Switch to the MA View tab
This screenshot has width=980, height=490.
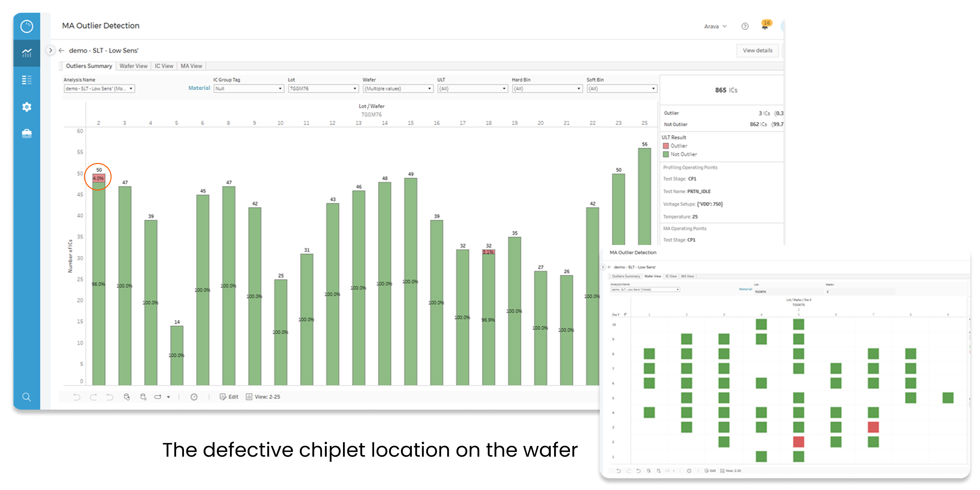tap(191, 66)
